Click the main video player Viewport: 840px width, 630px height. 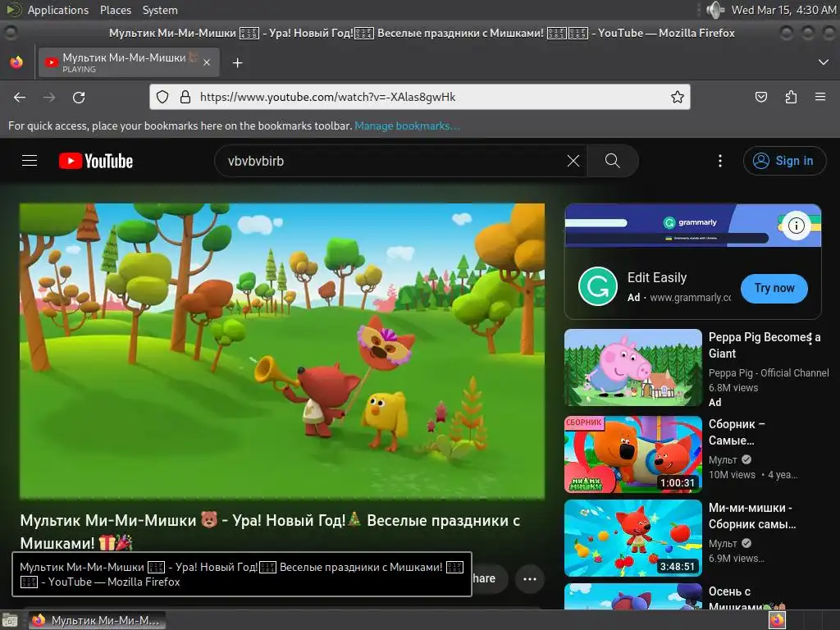pyautogui.click(x=282, y=351)
